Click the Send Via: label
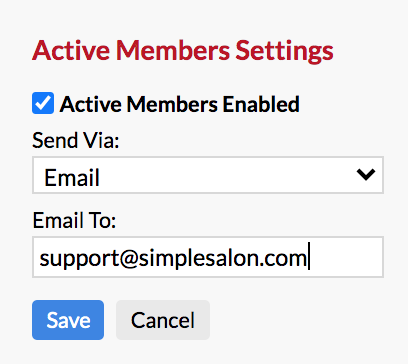 click(x=76, y=140)
